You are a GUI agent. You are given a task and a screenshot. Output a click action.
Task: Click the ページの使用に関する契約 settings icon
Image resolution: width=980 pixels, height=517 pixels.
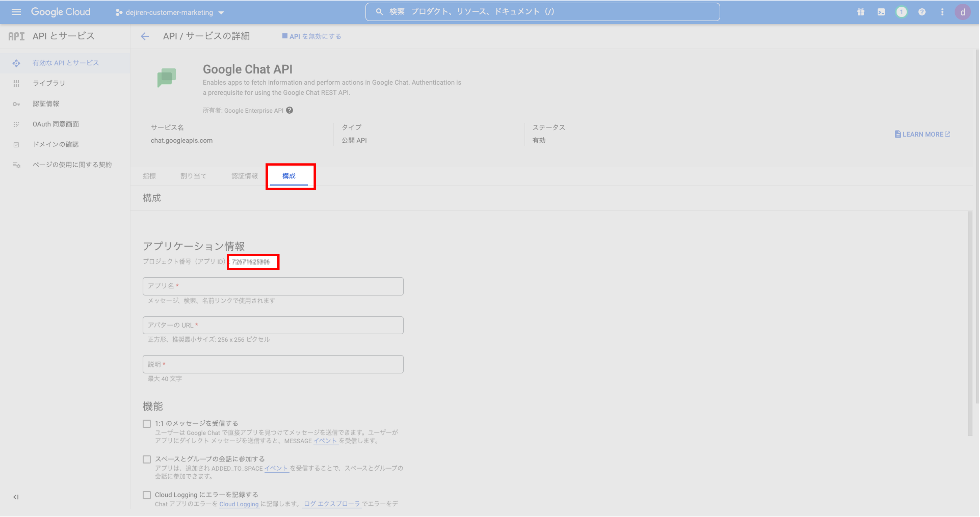click(x=16, y=165)
